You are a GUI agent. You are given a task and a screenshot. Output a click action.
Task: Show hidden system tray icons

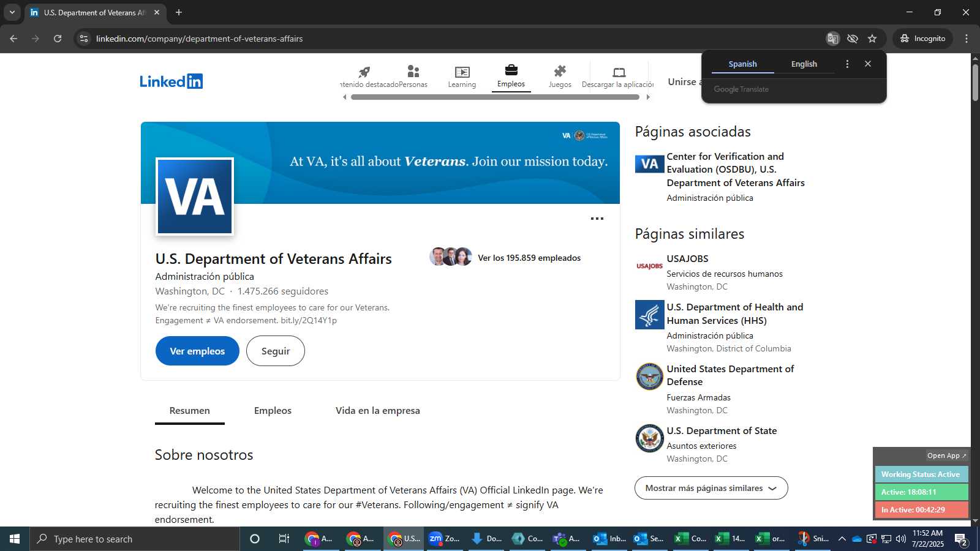pos(842,539)
